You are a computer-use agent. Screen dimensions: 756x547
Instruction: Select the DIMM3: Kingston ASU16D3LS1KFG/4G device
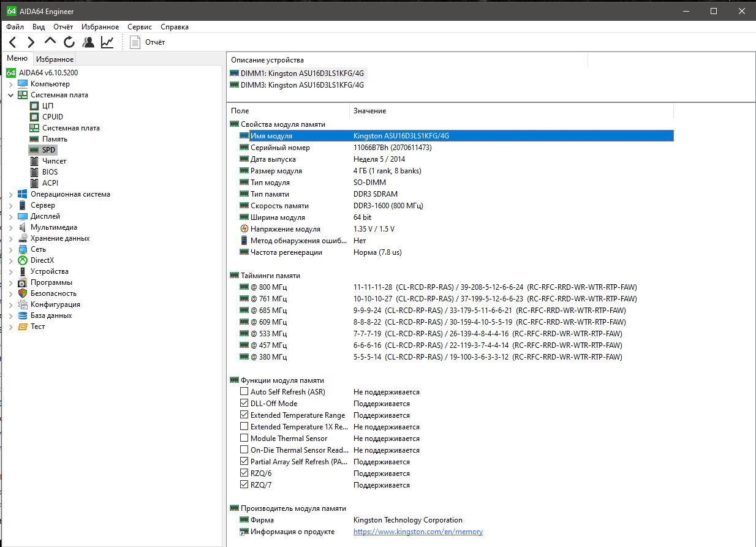[297, 85]
